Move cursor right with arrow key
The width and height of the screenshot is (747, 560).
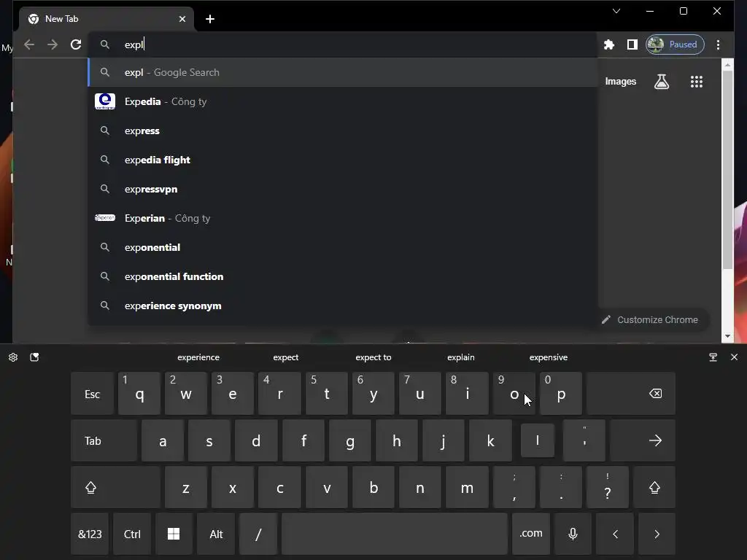tap(657, 534)
